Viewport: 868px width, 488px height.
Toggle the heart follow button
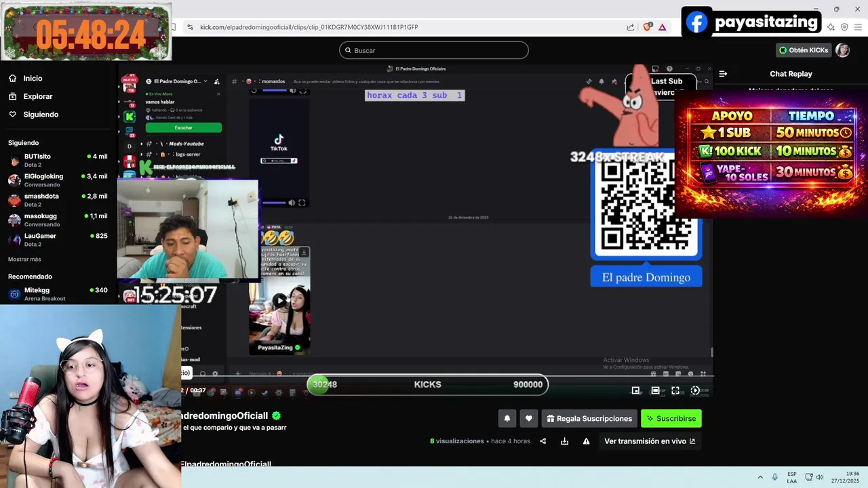click(529, 418)
